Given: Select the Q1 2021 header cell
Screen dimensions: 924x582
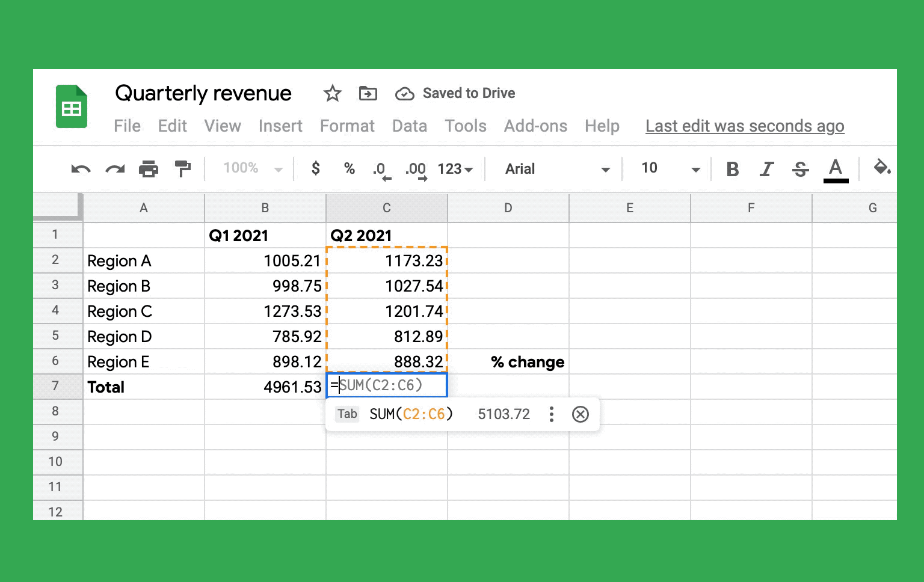Looking at the screenshot, I should pyautogui.click(x=265, y=235).
